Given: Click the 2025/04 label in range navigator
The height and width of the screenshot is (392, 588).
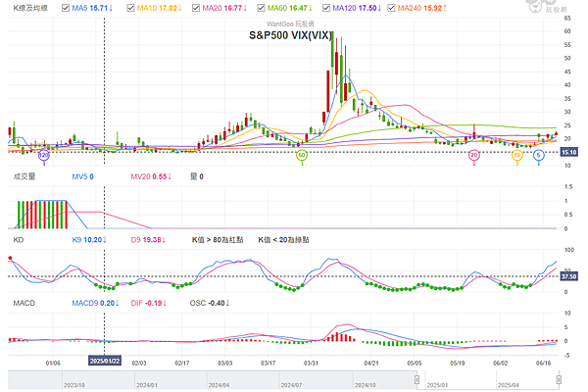Looking at the screenshot, I should [509, 385].
